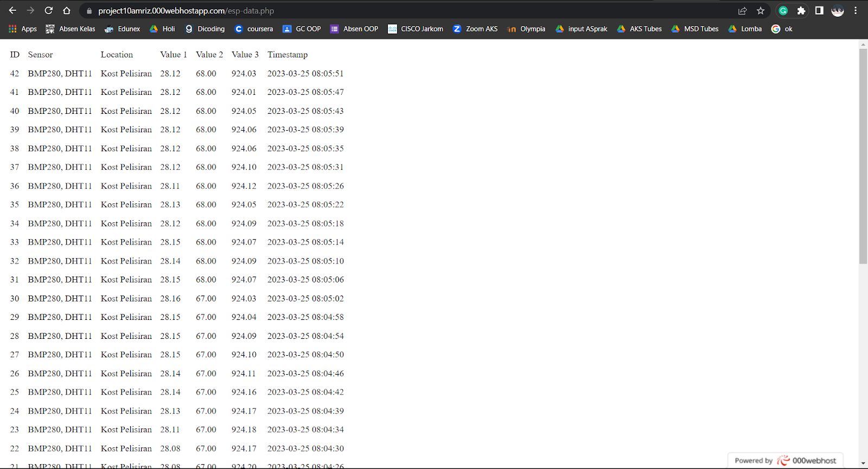Click the Sensor column header

[40, 55]
